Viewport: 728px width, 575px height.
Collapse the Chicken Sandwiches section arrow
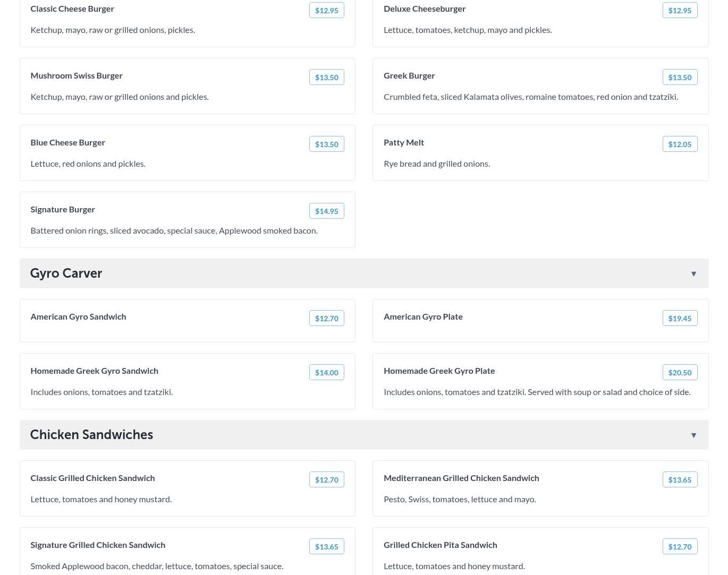(693, 435)
